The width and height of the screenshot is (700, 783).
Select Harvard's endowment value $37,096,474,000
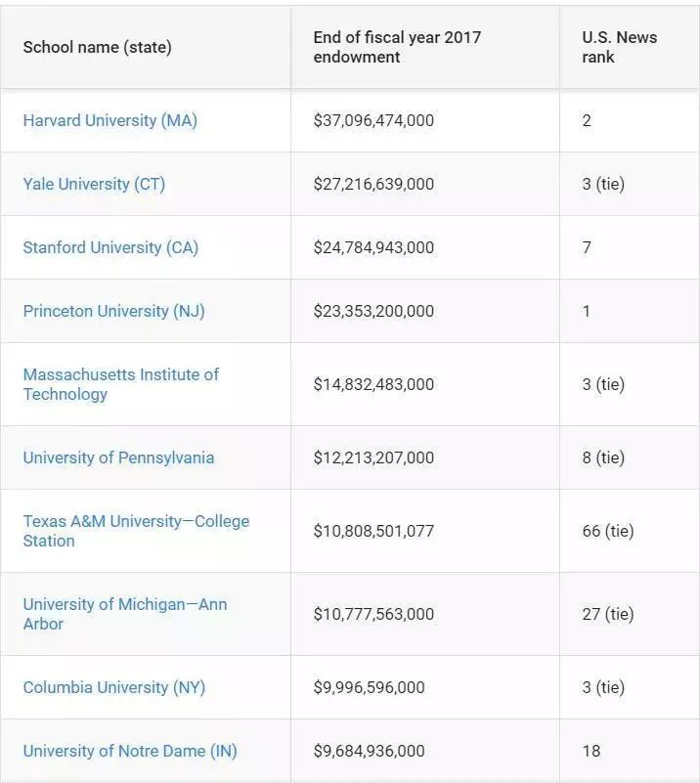pyautogui.click(x=373, y=121)
